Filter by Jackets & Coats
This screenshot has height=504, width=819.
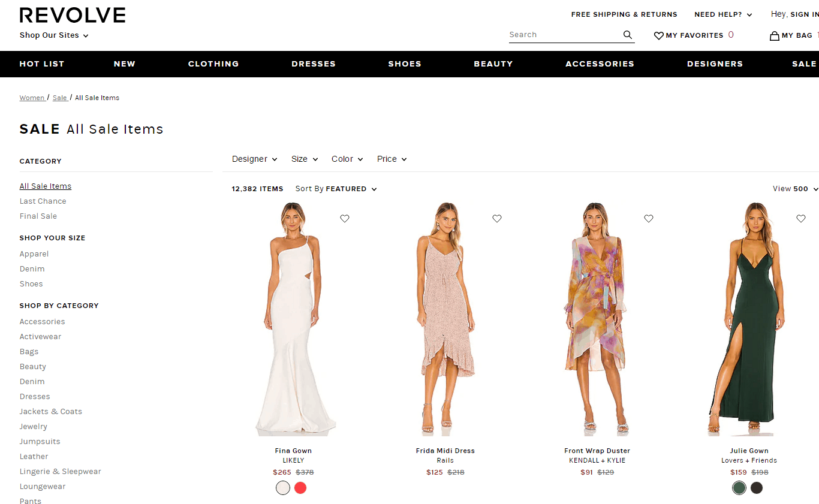(x=51, y=412)
